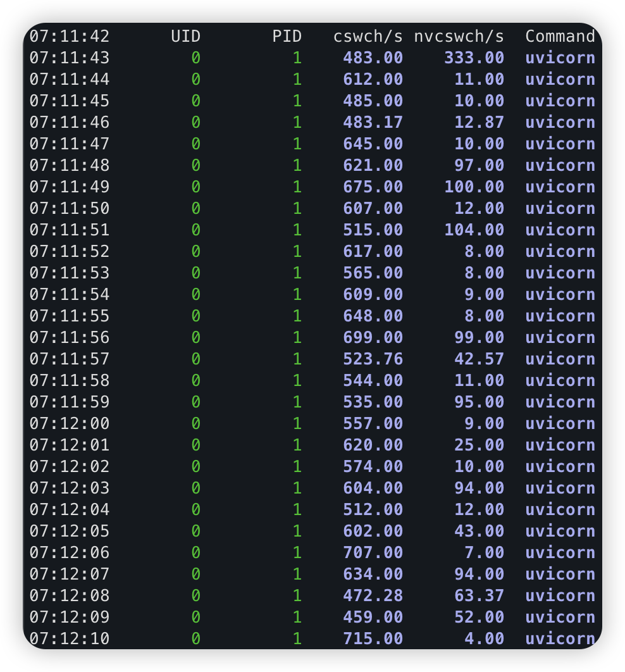625x672 pixels.
Task: Click the 07:12:00 timestamp
Action: point(70,424)
